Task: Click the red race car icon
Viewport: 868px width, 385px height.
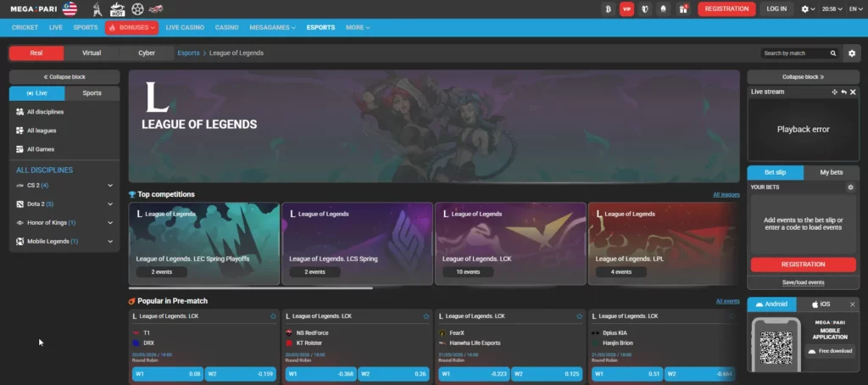Action: [156, 8]
